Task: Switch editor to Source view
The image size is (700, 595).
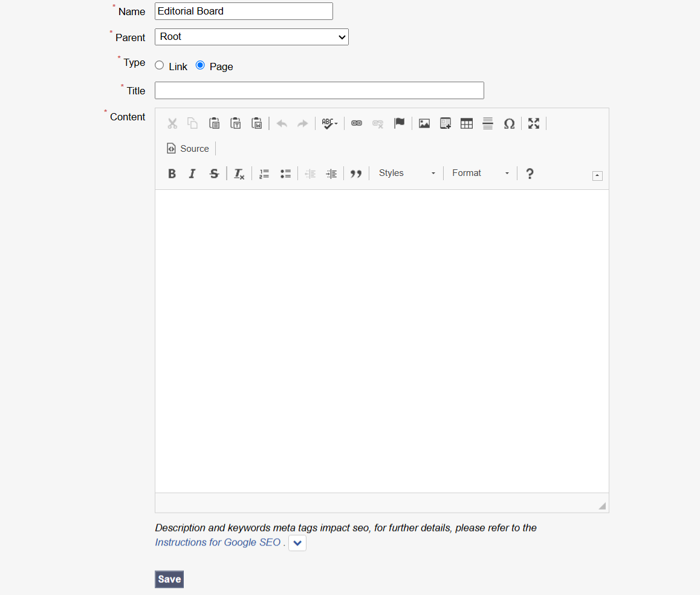Action: click(188, 149)
